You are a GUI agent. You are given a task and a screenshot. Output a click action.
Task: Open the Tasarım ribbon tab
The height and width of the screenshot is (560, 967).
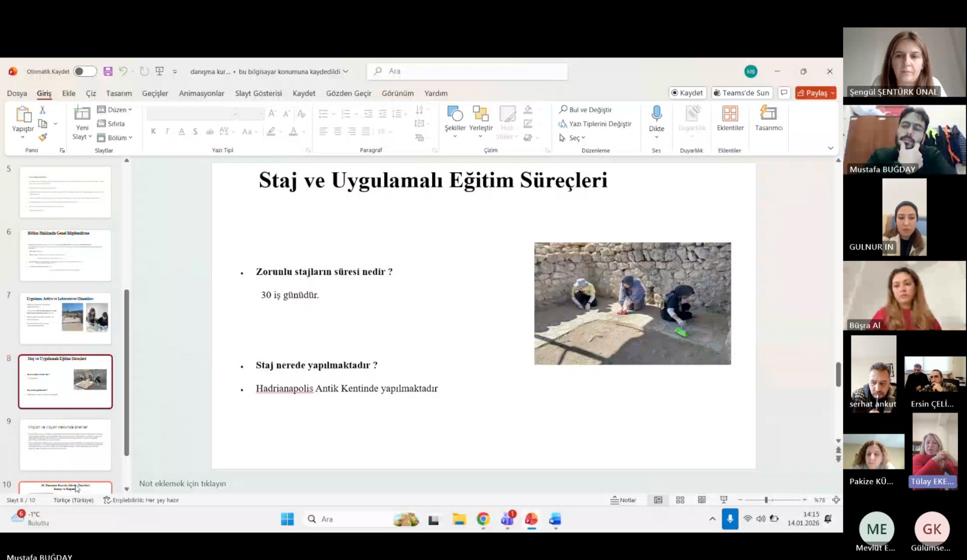click(x=118, y=94)
